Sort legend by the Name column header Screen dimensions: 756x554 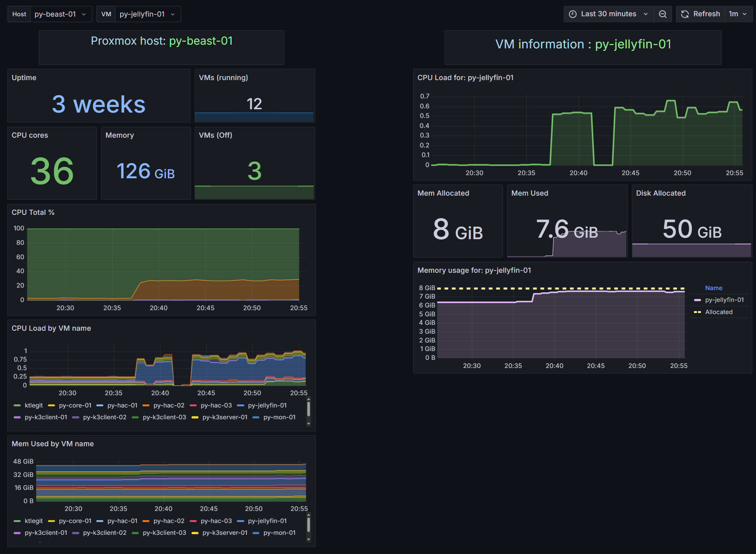click(713, 288)
